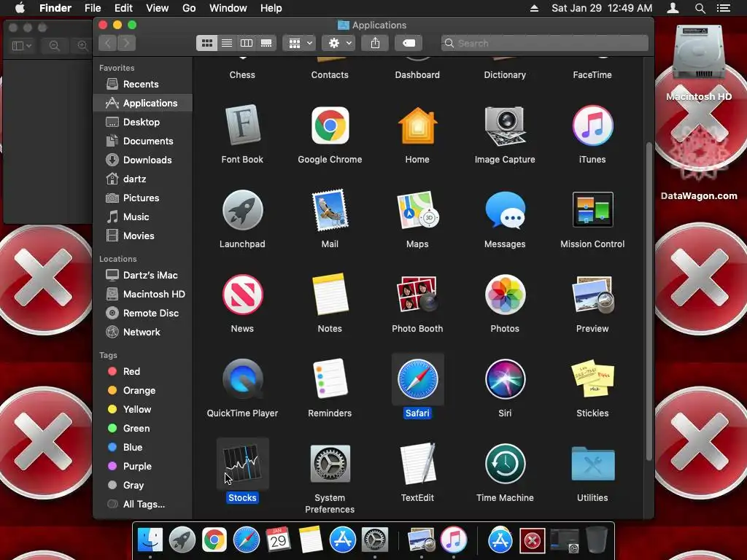The image size is (747, 560).
Task: Click the Finder search field
Action: click(544, 43)
